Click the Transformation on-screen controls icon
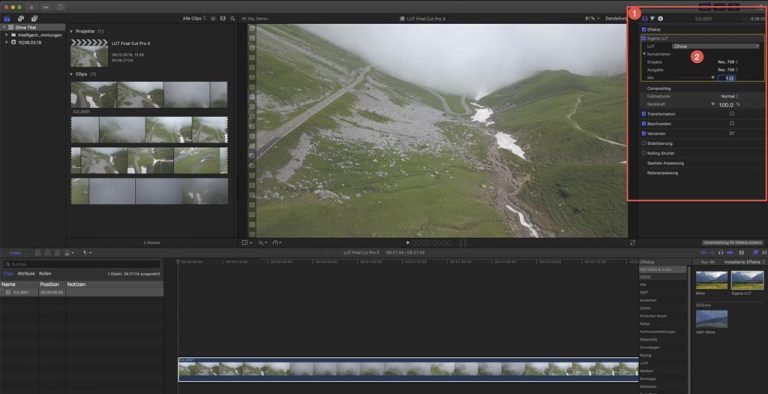 732,114
